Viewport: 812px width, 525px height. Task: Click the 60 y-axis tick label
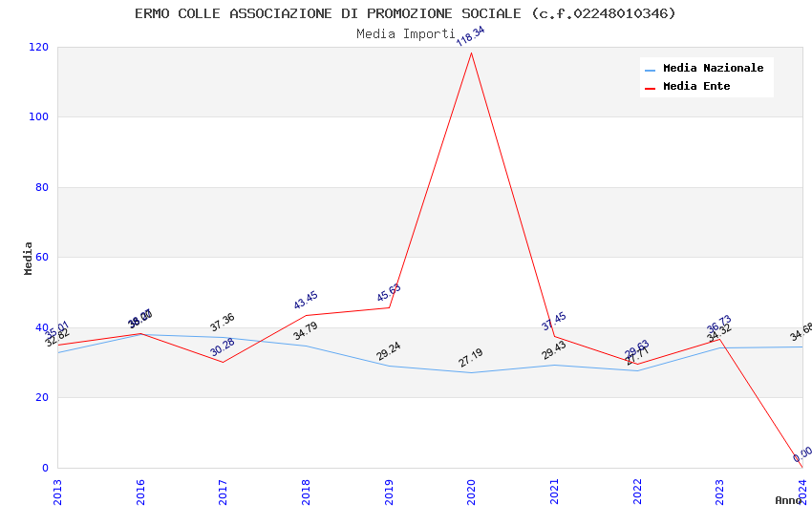[42, 257]
